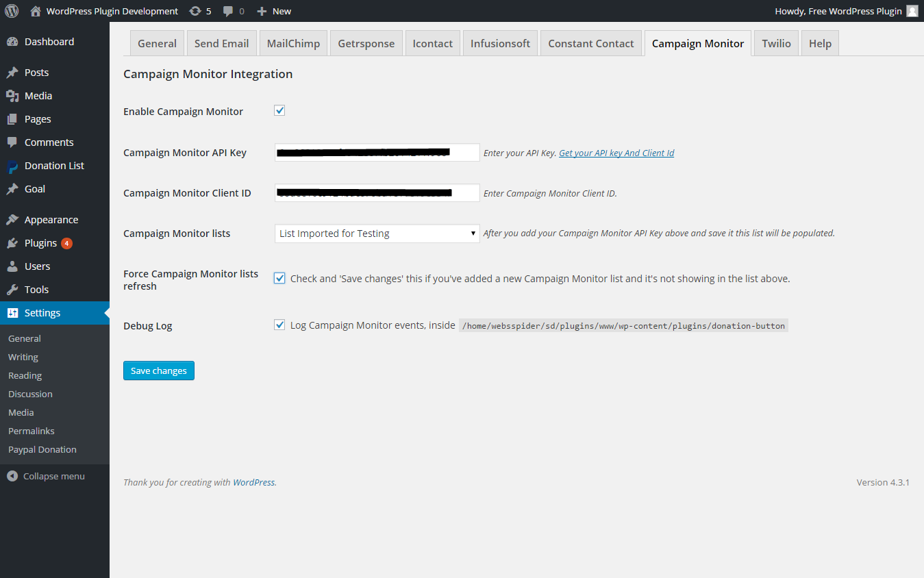Go to the Constant Contact tab

591,43
